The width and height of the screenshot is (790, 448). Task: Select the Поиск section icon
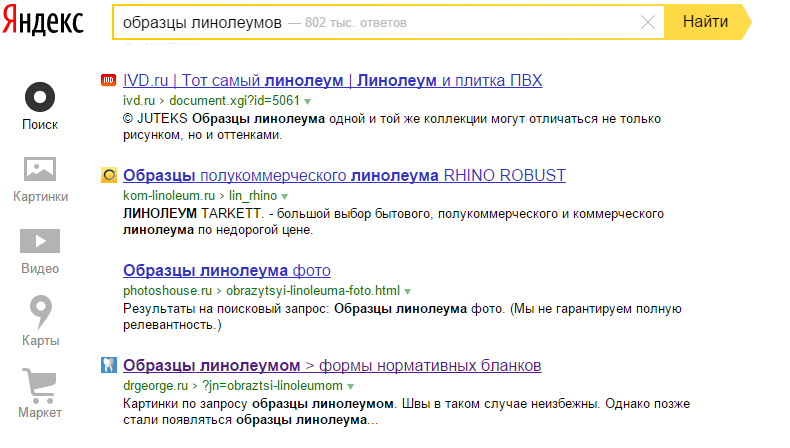40,97
